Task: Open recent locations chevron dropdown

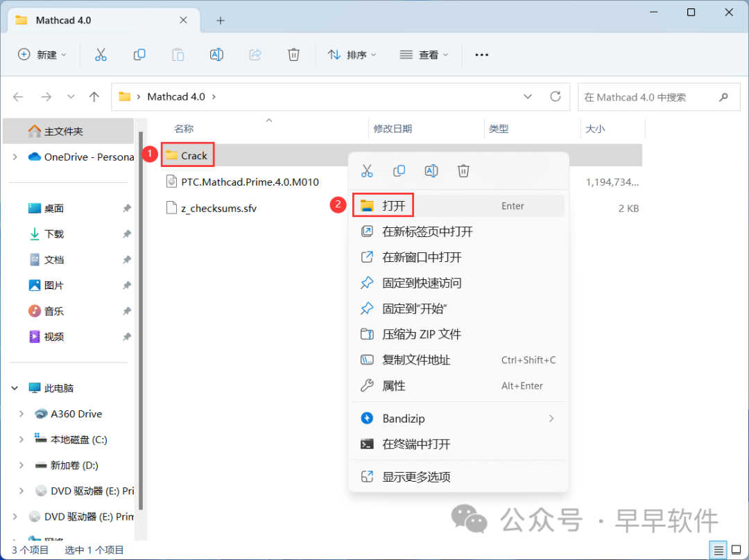Action: 71,97
